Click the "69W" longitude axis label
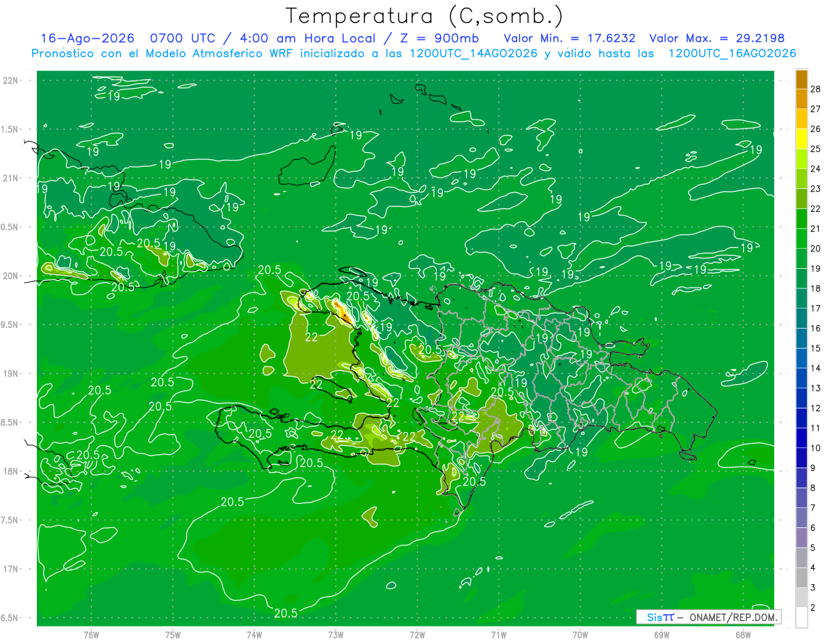Viewport: 834px width, 644px height. coord(662,634)
